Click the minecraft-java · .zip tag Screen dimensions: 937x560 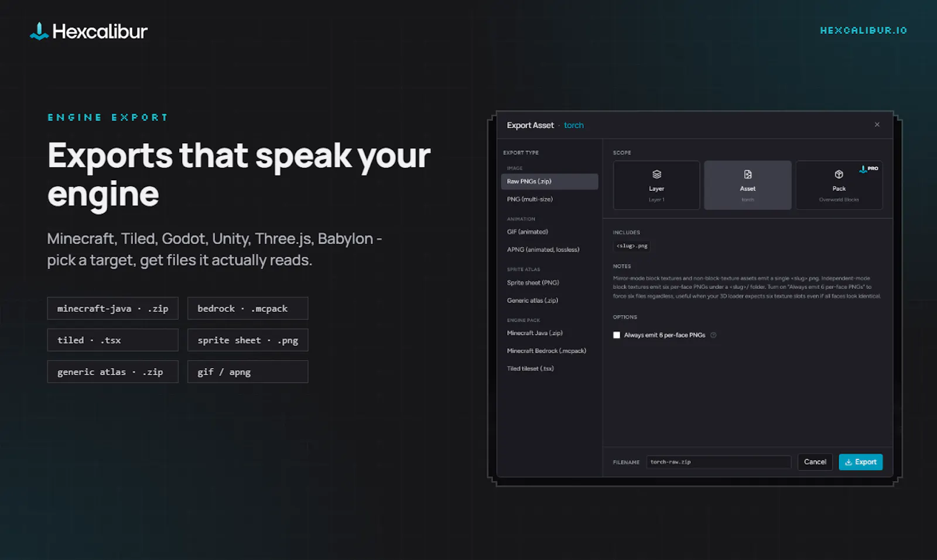(112, 308)
